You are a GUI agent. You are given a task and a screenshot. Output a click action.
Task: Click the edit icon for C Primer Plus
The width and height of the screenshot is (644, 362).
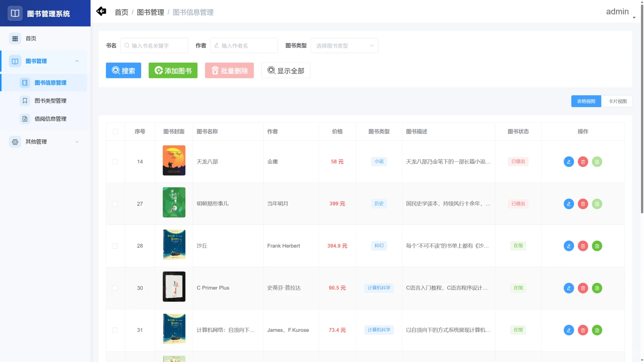pyautogui.click(x=569, y=288)
